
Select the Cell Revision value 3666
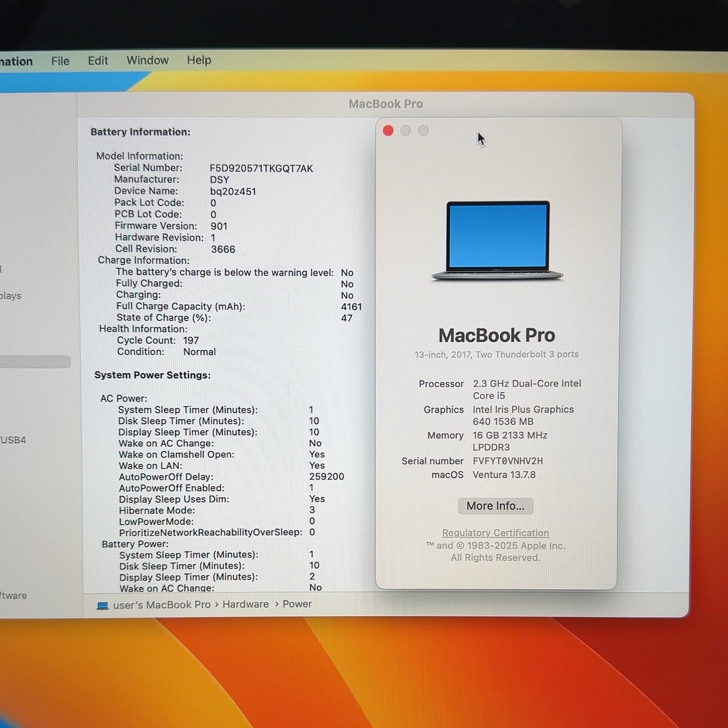tap(223, 249)
